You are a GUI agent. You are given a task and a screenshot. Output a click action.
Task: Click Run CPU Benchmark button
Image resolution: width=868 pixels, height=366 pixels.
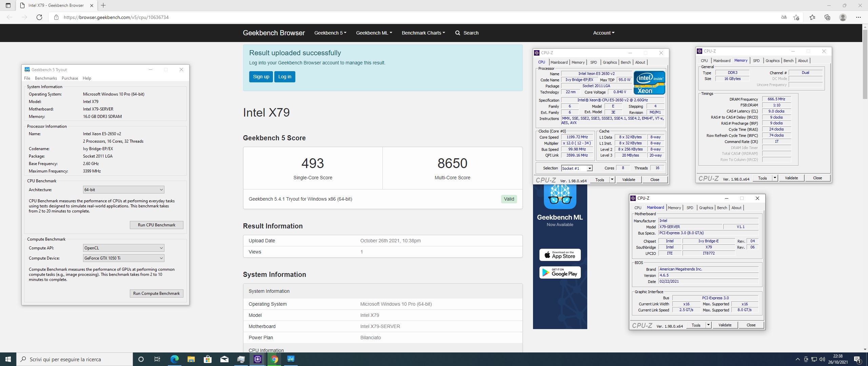coord(157,225)
